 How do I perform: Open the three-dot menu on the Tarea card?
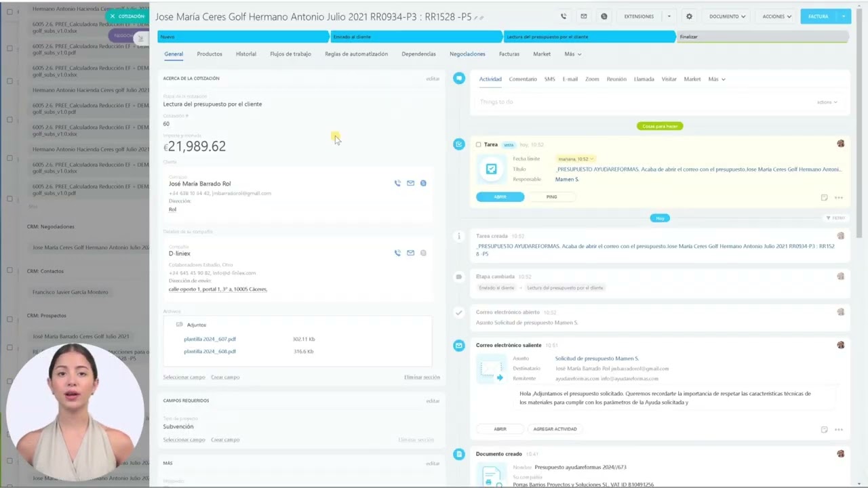click(839, 198)
